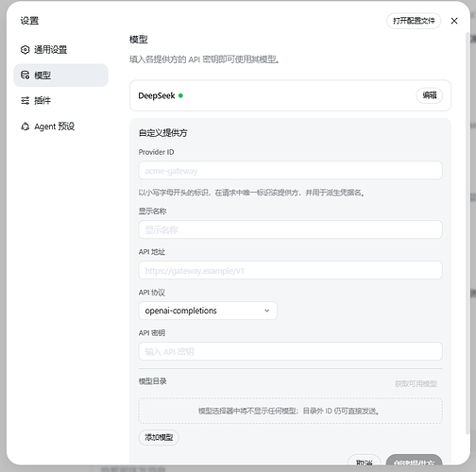Click the database icon next to 模型
This screenshot has width=476, height=472.
pos(25,76)
